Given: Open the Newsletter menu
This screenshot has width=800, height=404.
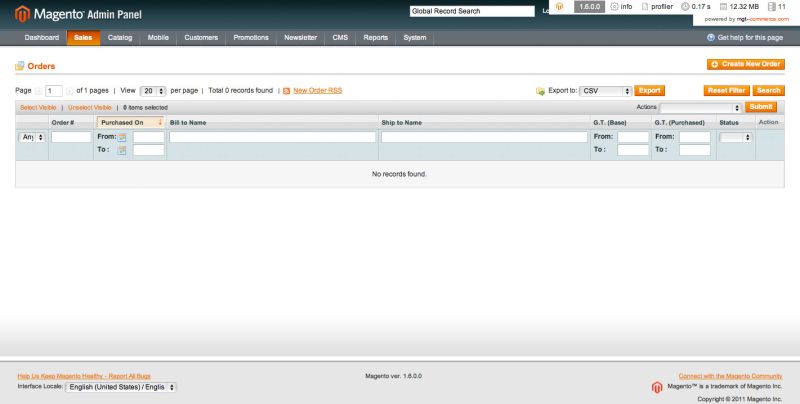Looking at the screenshot, I should (x=301, y=37).
